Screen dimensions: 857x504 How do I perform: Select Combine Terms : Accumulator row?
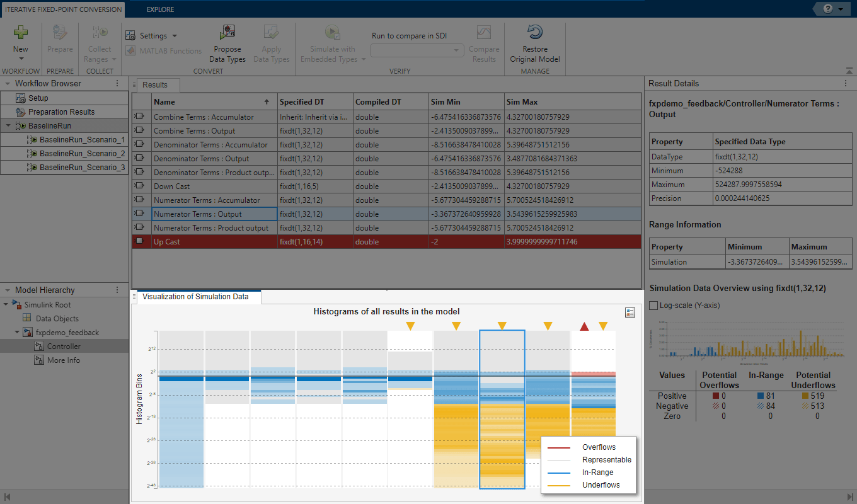(x=386, y=117)
